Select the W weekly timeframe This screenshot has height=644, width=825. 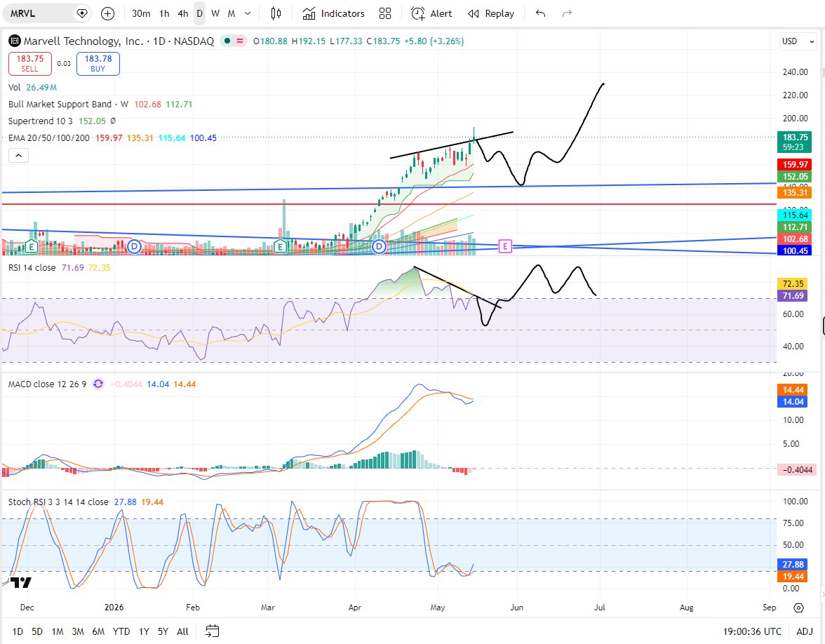(x=215, y=14)
